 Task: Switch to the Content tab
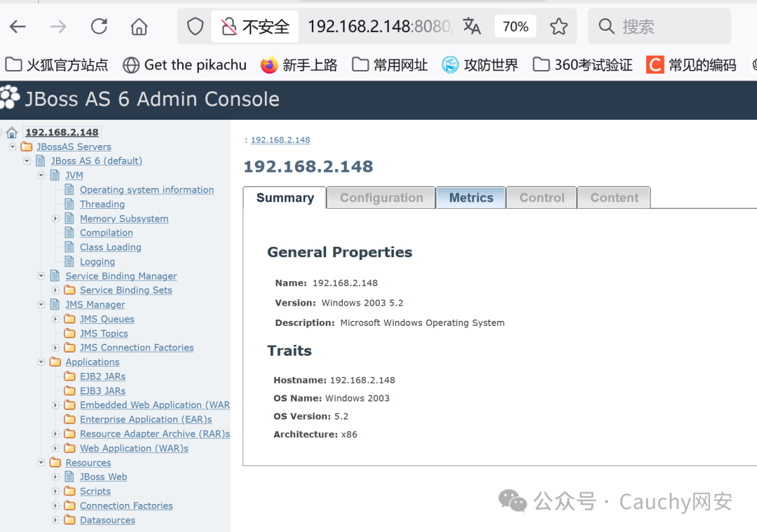coord(614,198)
